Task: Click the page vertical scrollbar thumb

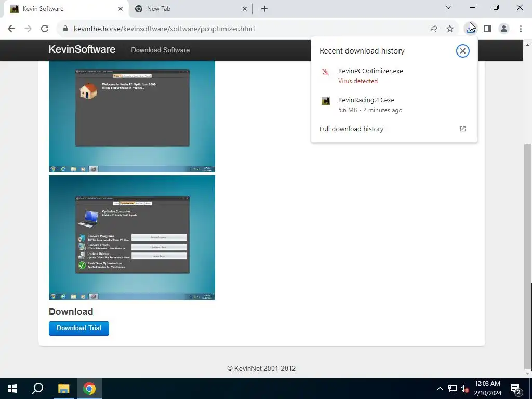Action: (528, 256)
